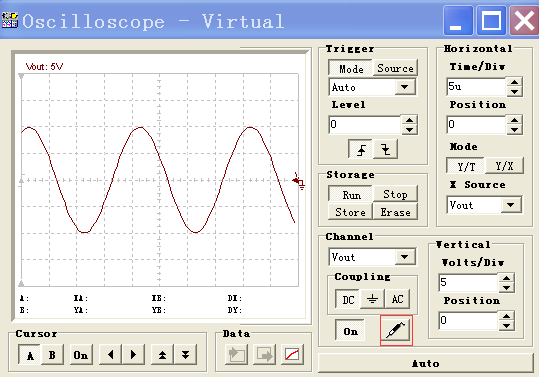The width and height of the screenshot is (539, 377).
Task: Enable DC coupling
Action: coord(348,299)
